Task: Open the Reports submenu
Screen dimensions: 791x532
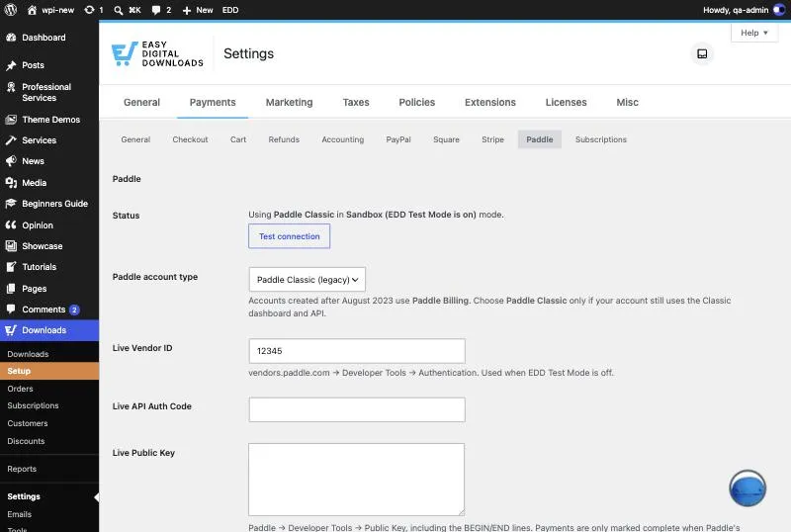Action: point(22,469)
